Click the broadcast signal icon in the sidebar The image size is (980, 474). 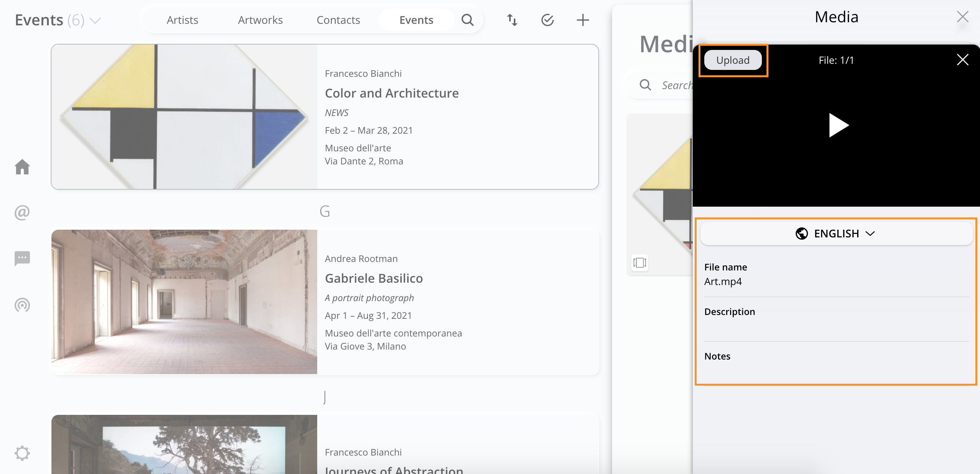22,305
